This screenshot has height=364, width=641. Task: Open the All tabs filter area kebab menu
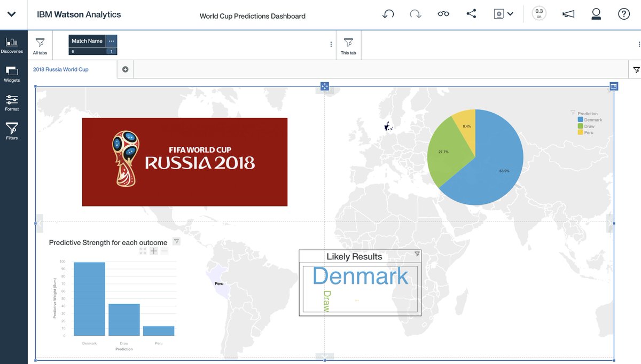pos(331,44)
